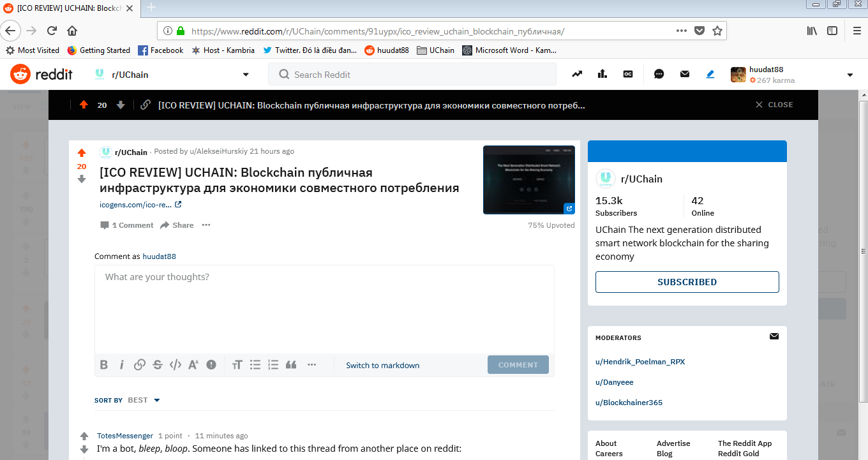Image resolution: width=868 pixels, height=460 pixels.
Task: Open the 1 Comment link
Action: [126, 225]
